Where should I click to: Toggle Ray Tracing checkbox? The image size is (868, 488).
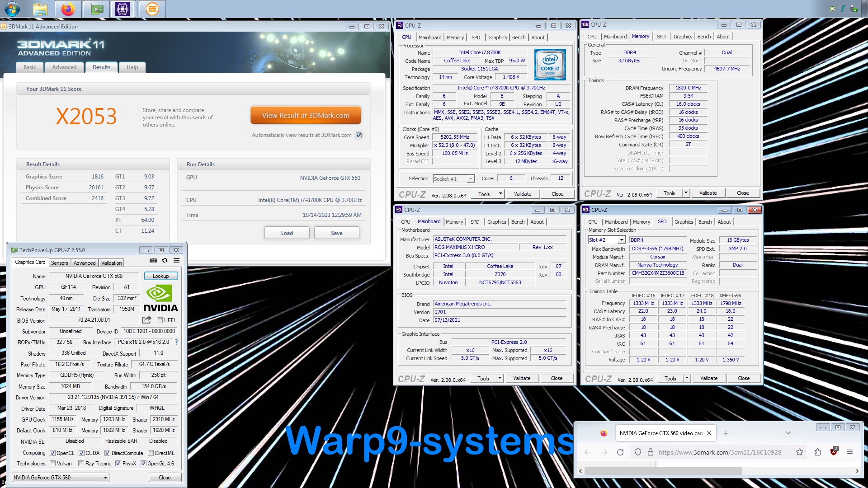[x=81, y=464]
